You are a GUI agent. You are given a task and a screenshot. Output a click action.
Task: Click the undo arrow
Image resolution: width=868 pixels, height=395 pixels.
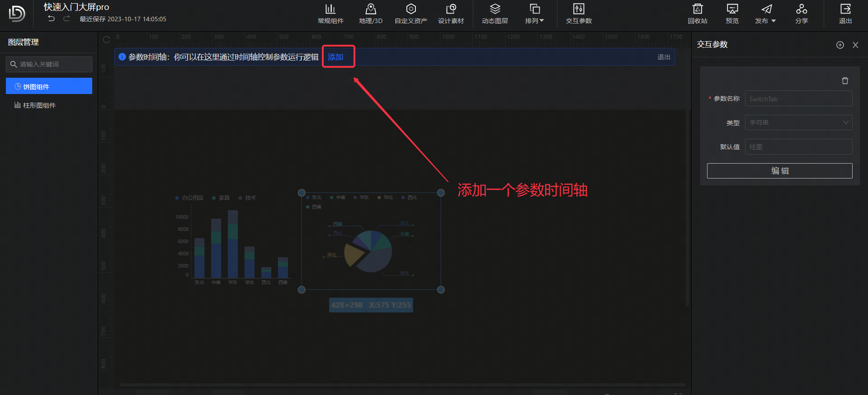point(52,19)
